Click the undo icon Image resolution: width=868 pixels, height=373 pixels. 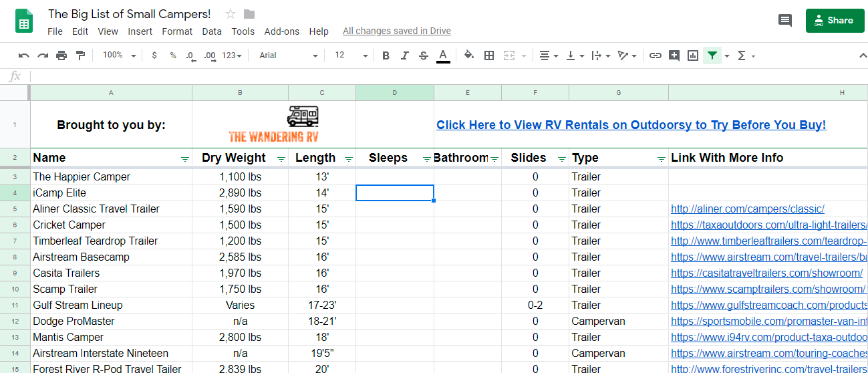(24, 55)
